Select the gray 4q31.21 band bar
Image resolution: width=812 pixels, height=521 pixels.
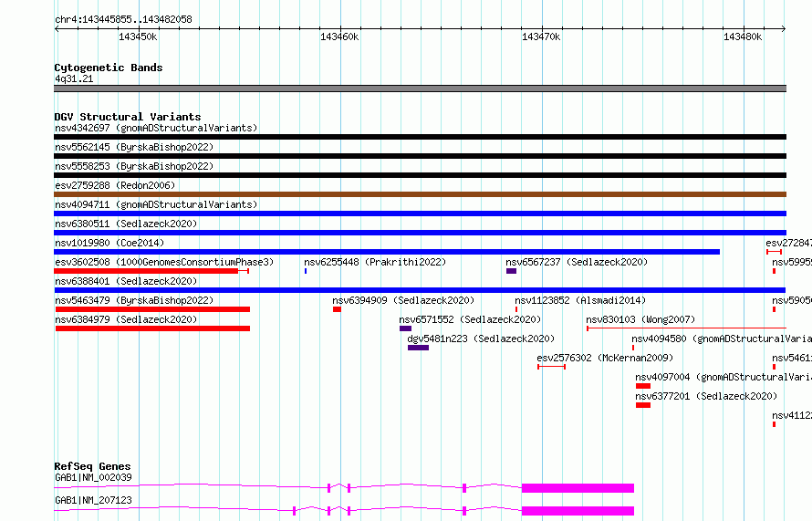420,89
